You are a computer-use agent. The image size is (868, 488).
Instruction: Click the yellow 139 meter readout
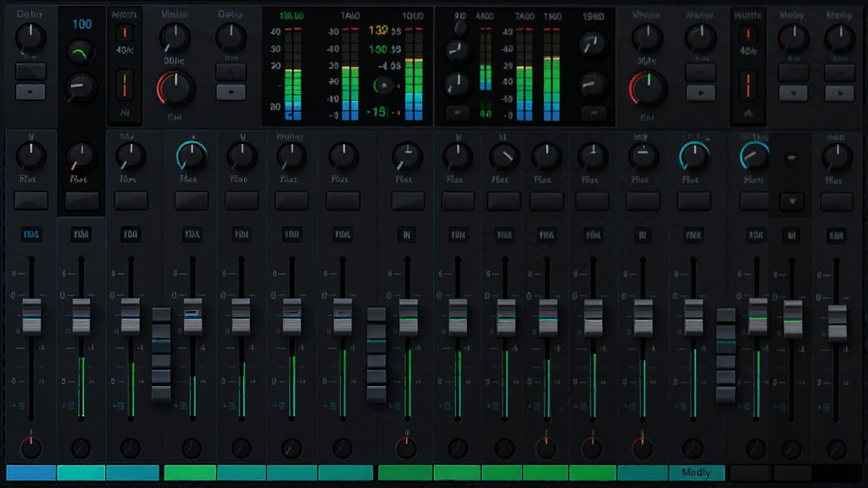(378, 30)
